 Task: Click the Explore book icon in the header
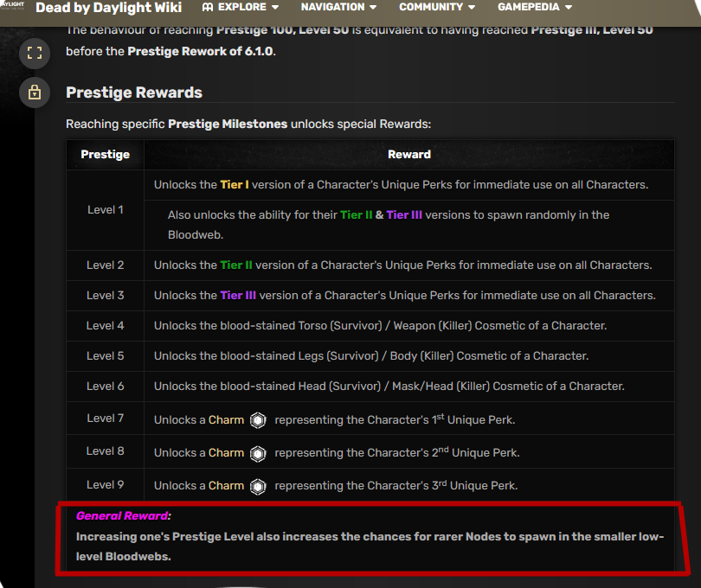click(x=208, y=7)
